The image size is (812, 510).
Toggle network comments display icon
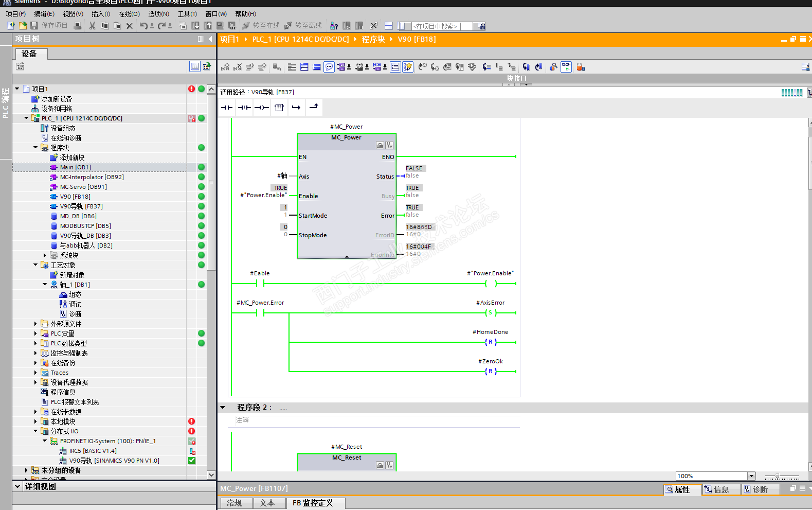(x=329, y=67)
